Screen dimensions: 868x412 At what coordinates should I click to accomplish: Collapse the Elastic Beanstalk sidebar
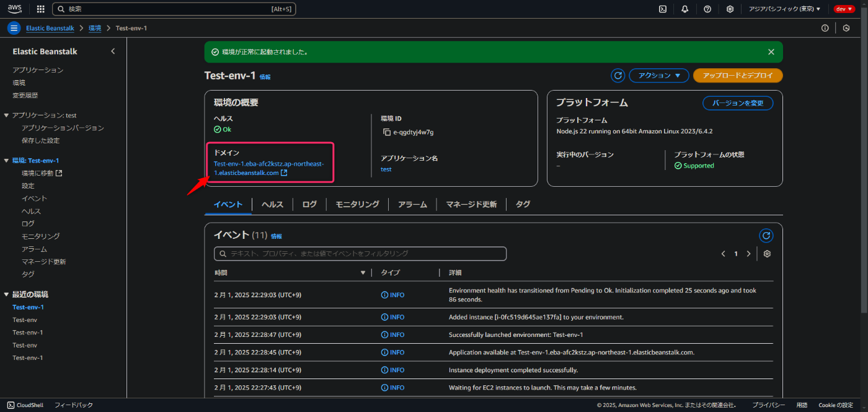click(x=113, y=52)
